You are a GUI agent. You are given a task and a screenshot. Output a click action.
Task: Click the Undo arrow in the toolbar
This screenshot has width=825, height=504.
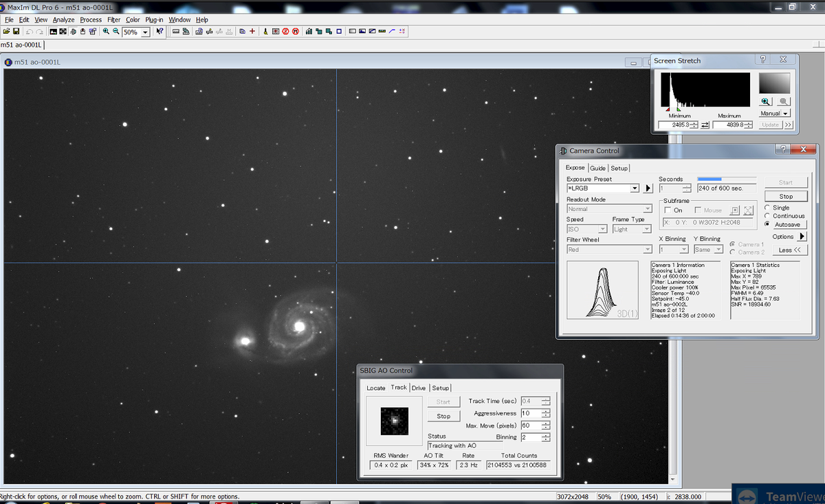[29, 32]
